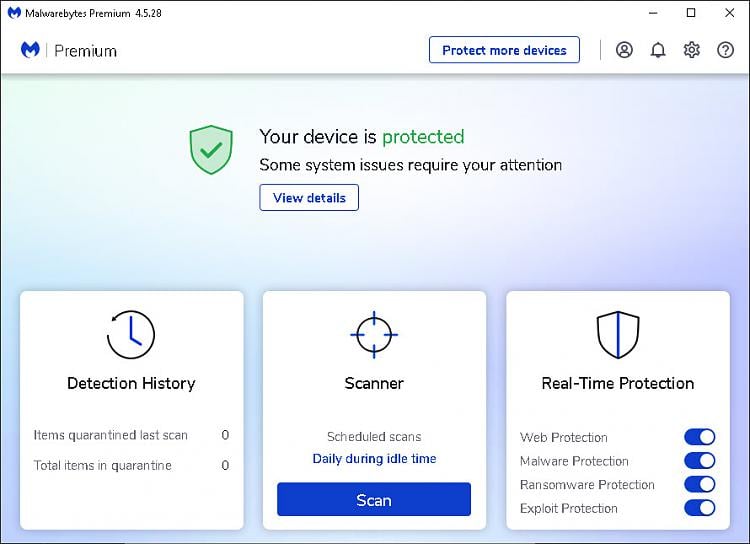This screenshot has width=750, height=544.
Task: Turn off Exploit Protection switch
Action: tap(699, 508)
